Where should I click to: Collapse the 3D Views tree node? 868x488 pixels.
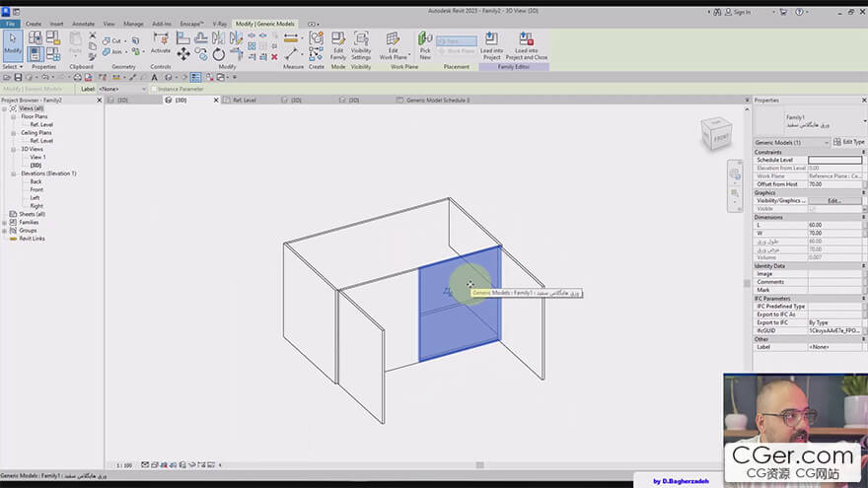coord(13,150)
